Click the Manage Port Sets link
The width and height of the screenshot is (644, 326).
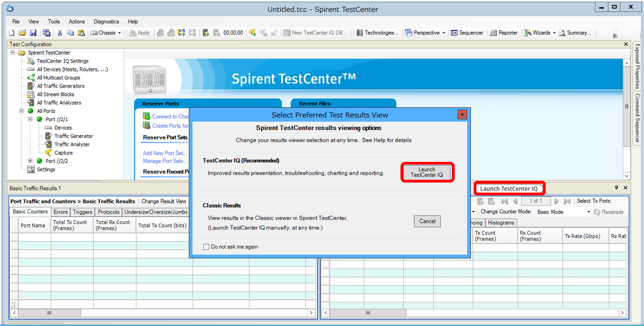pyautogui.click(x=165, y=161)
